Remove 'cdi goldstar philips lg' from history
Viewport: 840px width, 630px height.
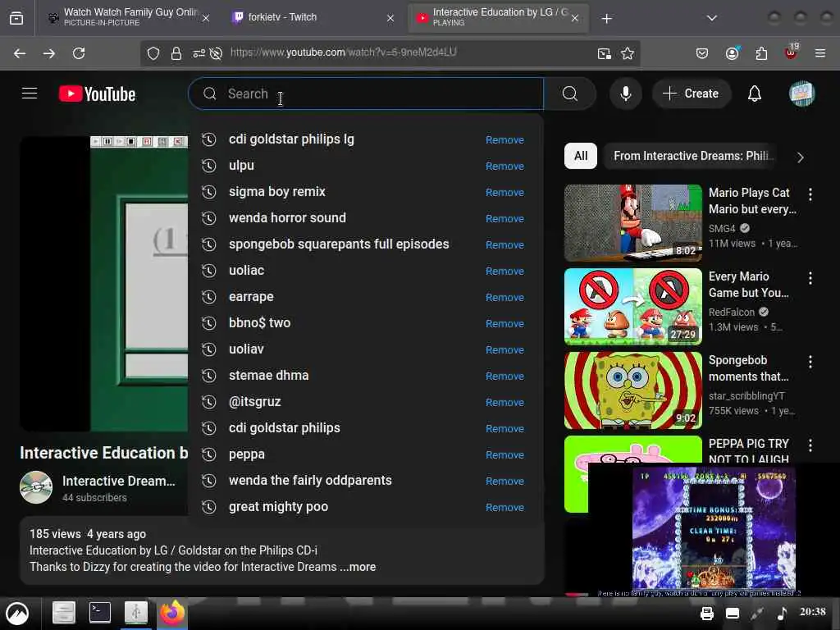[x=504, y=139]
